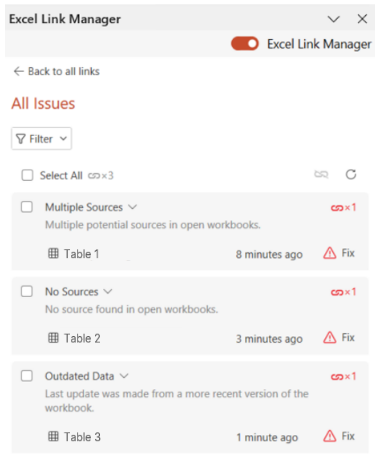This screenshot has width=378, height=457.
Task: Select the Table 2 item
Action: [82, 338]
